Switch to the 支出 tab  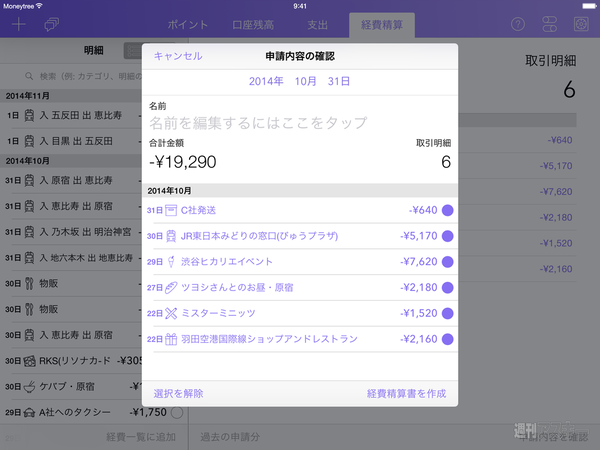(317, 25)
